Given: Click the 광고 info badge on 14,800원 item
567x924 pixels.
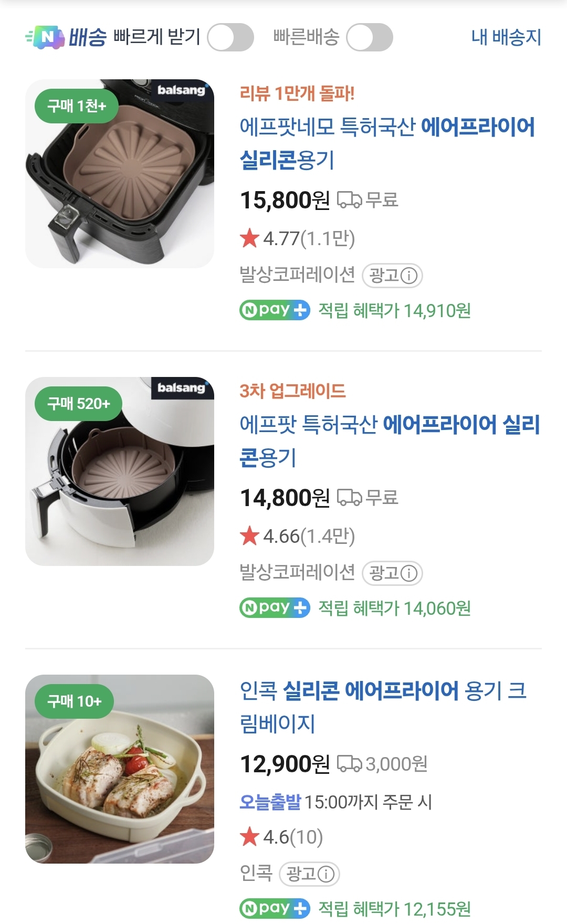Looking at the screenshot, I should pyautogui.click(x=393, y=573).
